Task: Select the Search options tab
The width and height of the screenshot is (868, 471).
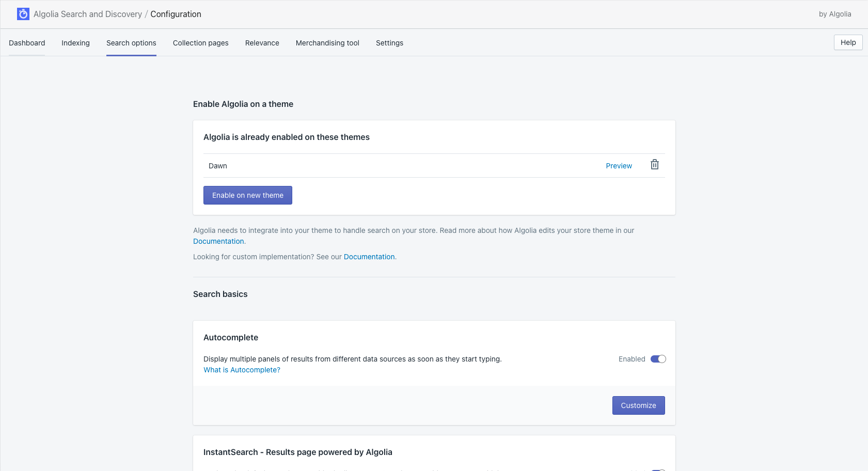Action: click(x=131, y=43)
